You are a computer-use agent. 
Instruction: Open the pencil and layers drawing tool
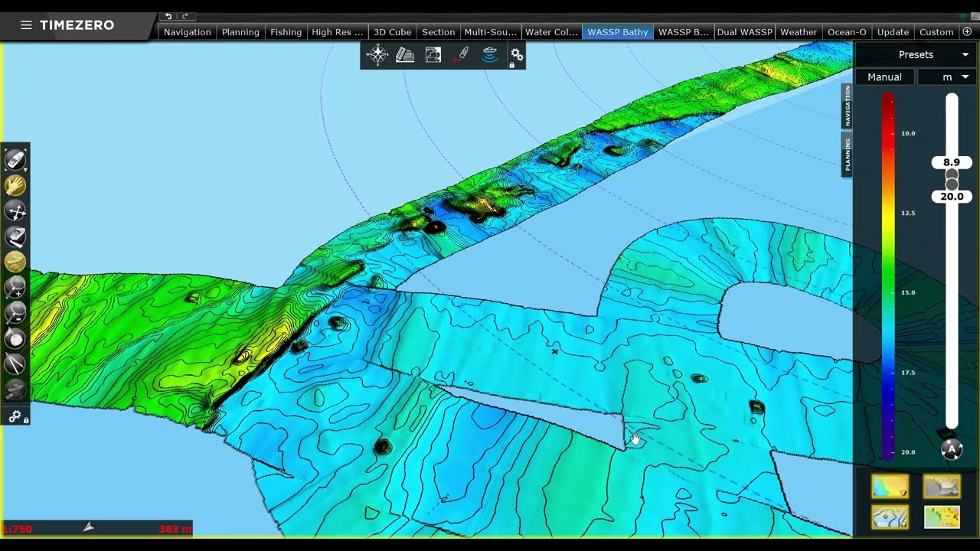coord(405,55)
